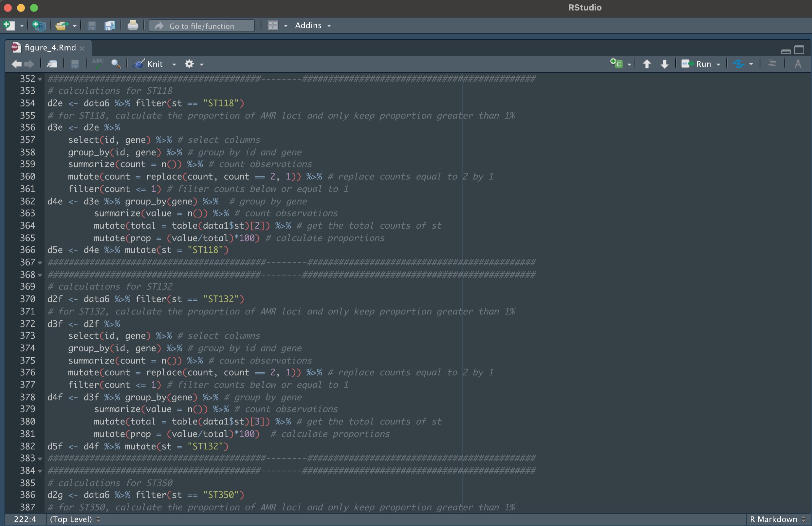Toggle the visual markdown editor mode
Image resolution: width=812 pixels, height=526 pixels.
point(798,64)
